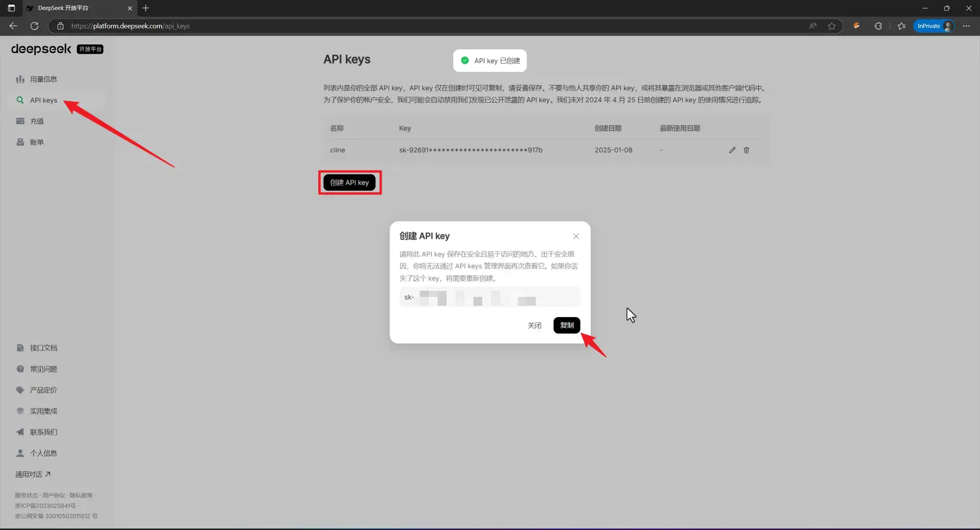Open the favorites list
Screen dimensions: 980x530
click(x=902, y=26)
